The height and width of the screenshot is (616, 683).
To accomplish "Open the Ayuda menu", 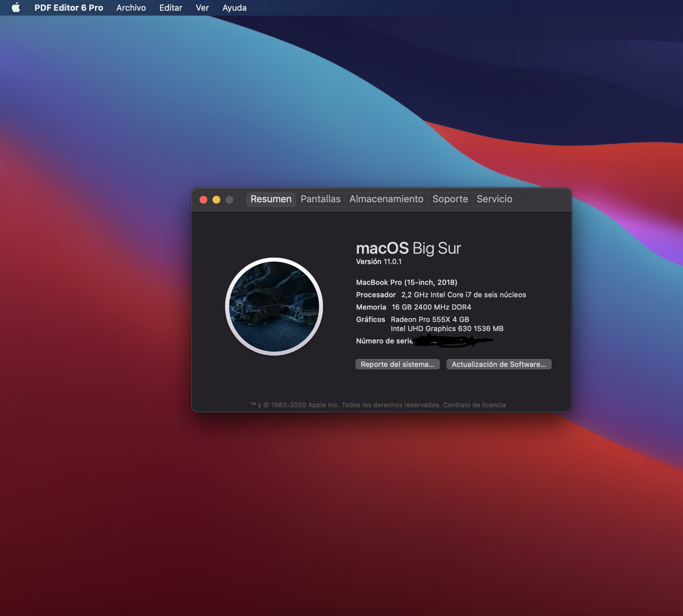I will point(234,8).
